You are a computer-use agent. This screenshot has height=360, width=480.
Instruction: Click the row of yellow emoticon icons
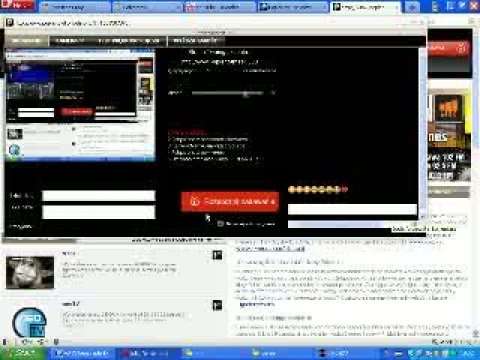click(317, 189)
